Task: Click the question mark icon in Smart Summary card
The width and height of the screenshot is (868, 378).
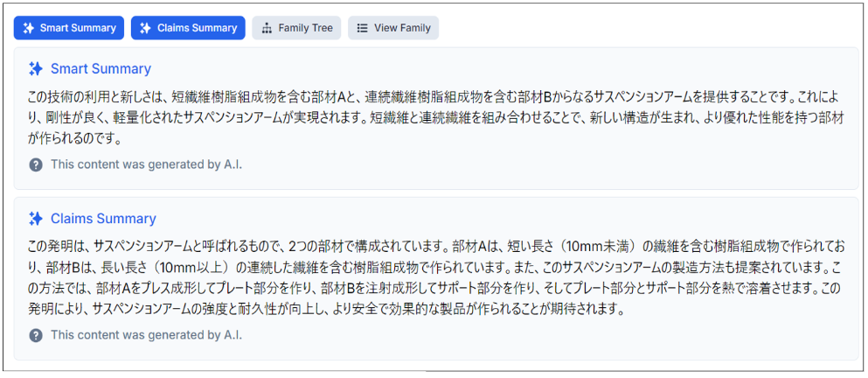Action: pos(36,164)
